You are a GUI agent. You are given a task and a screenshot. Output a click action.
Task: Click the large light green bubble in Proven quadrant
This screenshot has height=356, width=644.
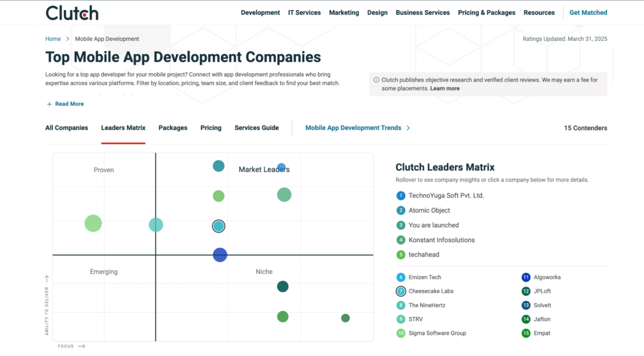click(93, 223)
